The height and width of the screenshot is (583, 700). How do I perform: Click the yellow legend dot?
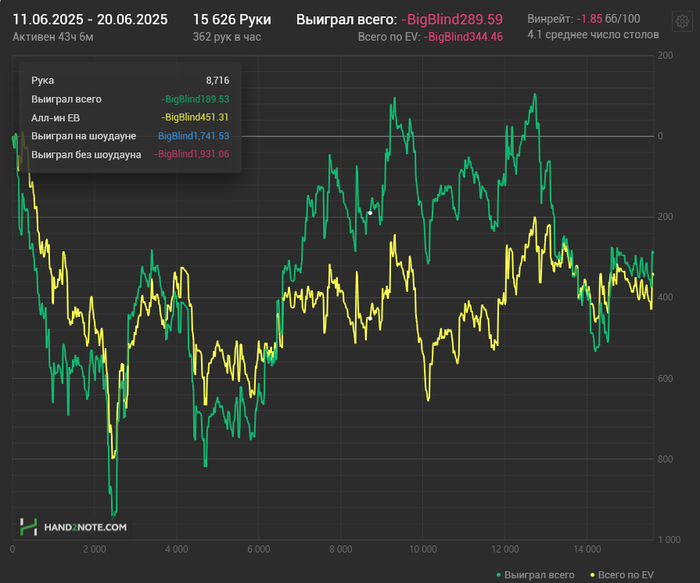pos(590,575)
